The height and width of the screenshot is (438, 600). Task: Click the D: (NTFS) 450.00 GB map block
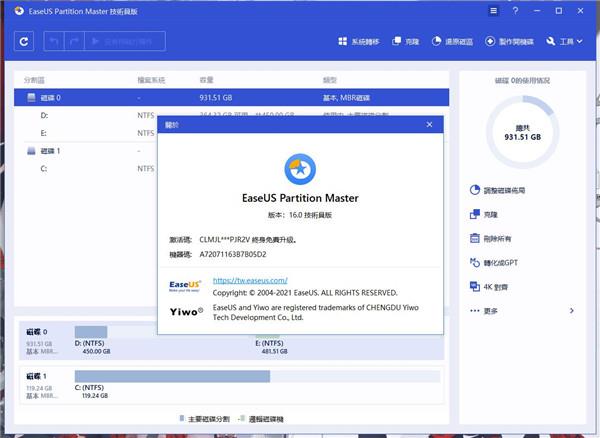pyautogui.click(x=93, y=340)
